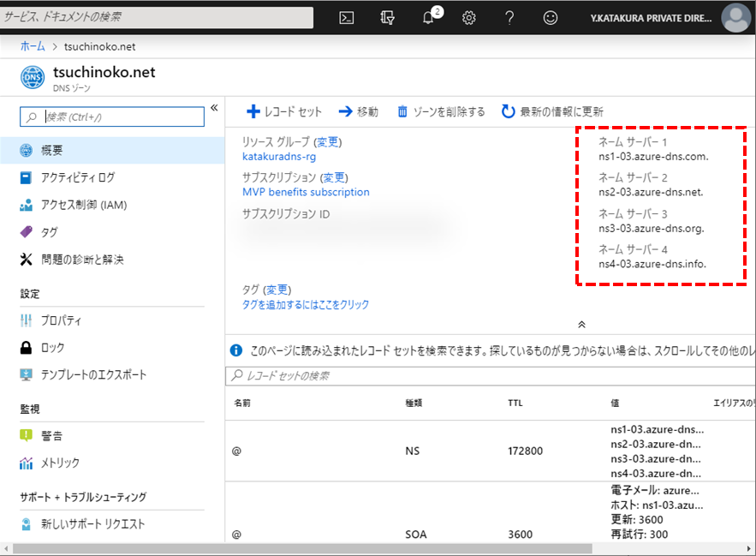
Task: Open the katakuradns-rg resource group link
Action: click(279, 157)
